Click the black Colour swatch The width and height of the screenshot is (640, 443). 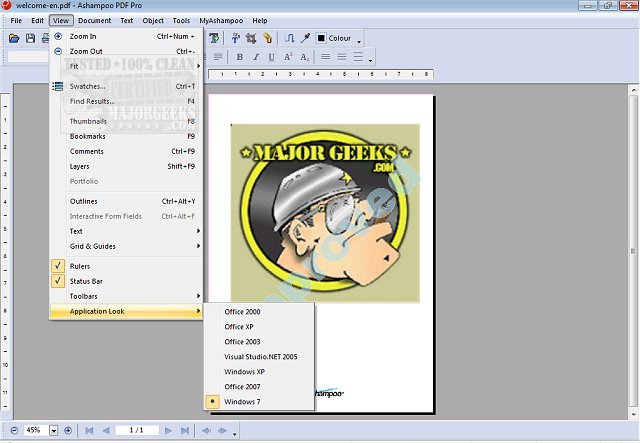pyautogui.click(x=321, y=38)
